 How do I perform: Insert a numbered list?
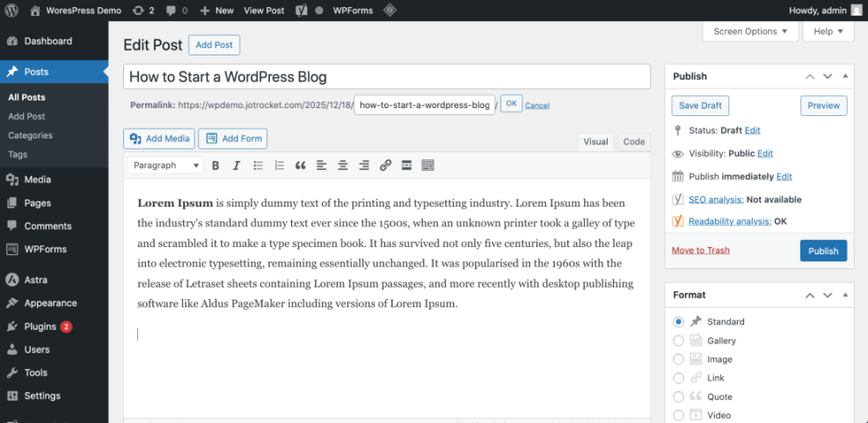280,165
